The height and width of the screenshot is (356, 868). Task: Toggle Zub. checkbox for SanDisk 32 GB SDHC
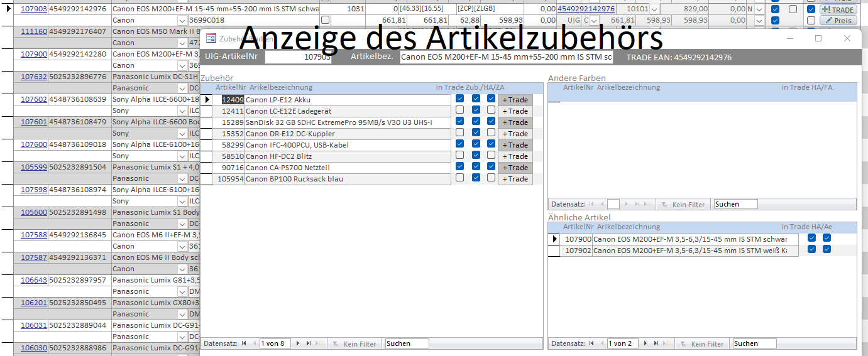(x=476, y=121)
